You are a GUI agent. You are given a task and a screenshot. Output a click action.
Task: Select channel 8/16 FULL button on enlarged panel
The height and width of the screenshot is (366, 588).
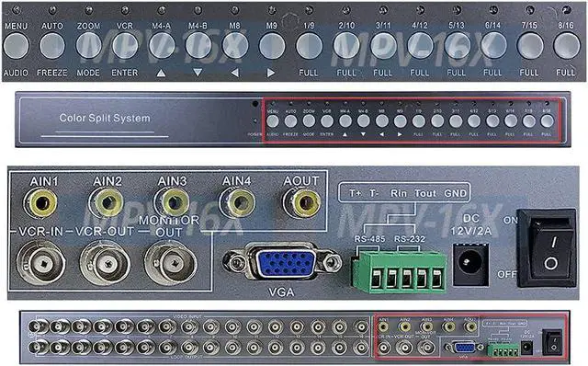pyautogui.click(x=567, y=46)
